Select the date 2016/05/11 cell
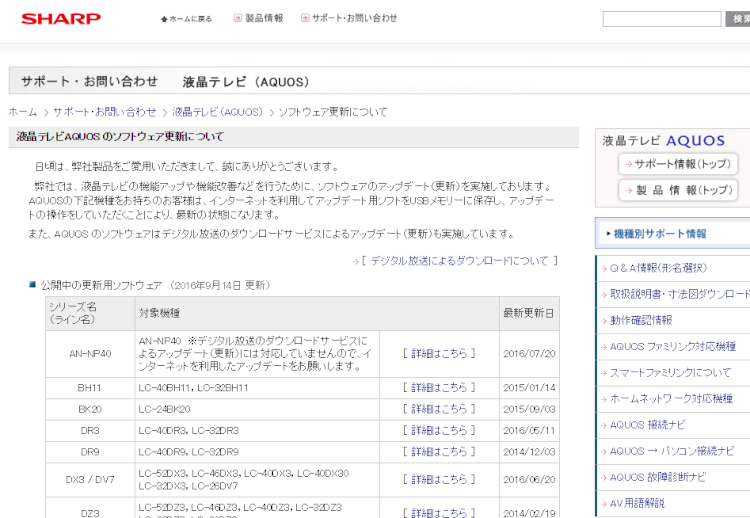This screenshot has width=750, height=518. pyautogui.click(x=529, y=430)
